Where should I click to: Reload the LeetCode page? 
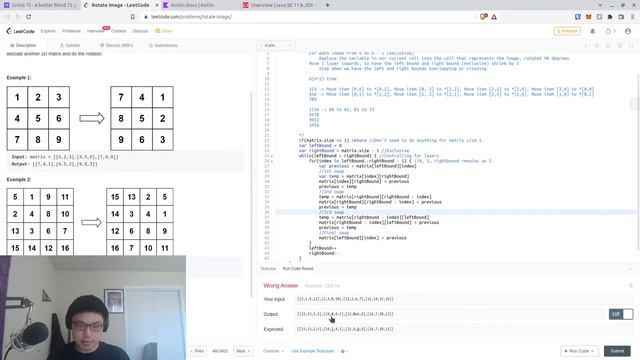[x=29, y=17]
